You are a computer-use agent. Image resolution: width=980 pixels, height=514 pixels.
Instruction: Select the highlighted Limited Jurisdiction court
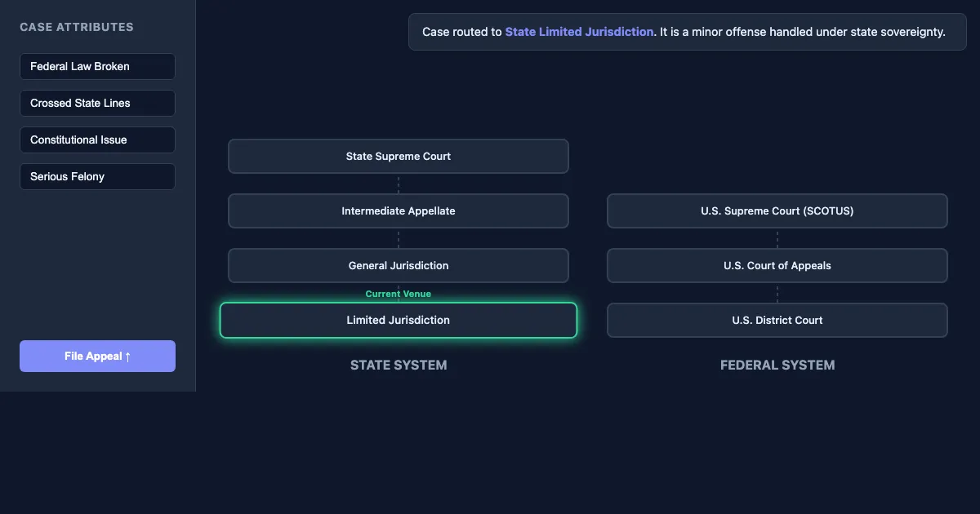(x=399, y=320)
